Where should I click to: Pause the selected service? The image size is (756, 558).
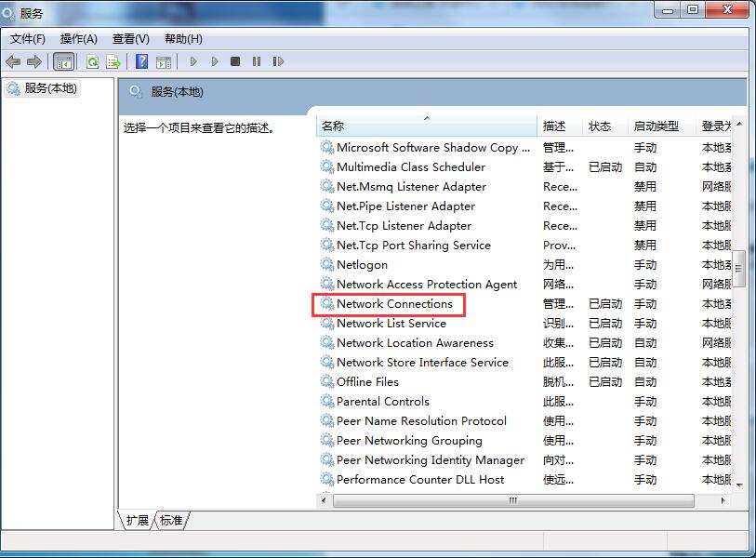tap(258, 61)
